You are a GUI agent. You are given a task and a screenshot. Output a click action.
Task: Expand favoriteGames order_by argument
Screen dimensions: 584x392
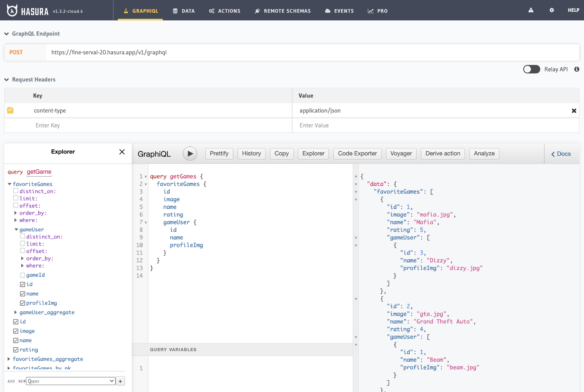(16, 213)
